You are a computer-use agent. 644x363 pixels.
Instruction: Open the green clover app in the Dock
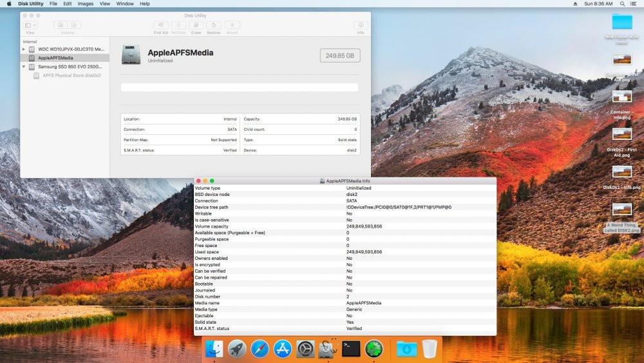pyautogui.click(x=374, y=349)
